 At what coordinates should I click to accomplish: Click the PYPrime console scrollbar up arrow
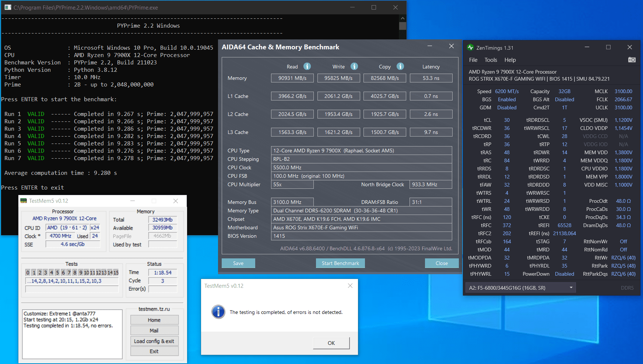pos(403,18)
